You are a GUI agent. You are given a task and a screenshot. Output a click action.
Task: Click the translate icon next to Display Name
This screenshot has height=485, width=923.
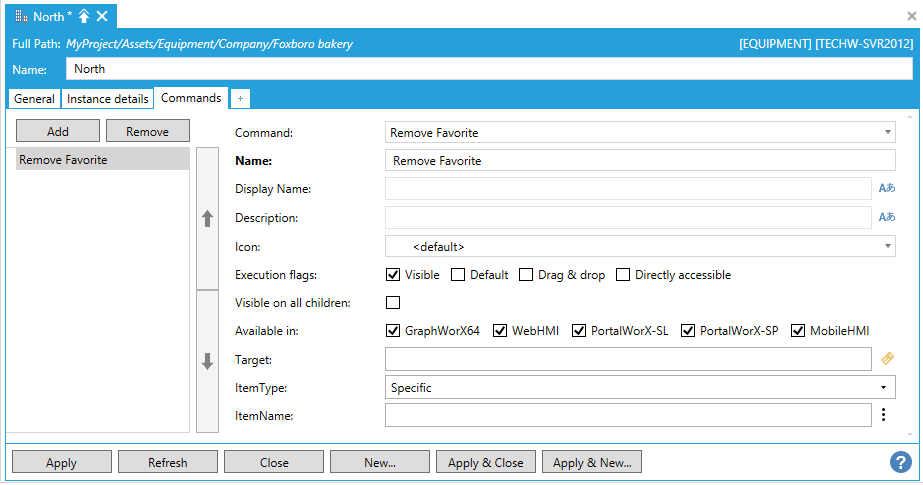(886, 188)
